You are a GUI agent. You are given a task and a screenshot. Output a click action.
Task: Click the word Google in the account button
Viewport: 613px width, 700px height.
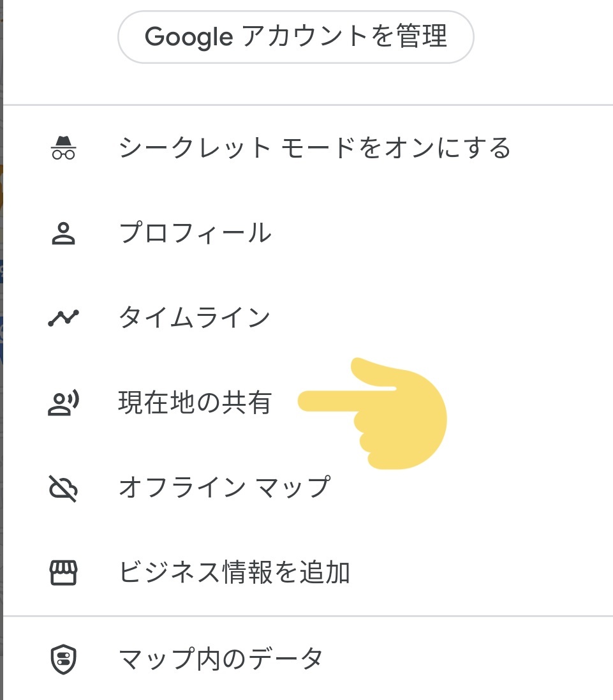[x=189, y=36]
